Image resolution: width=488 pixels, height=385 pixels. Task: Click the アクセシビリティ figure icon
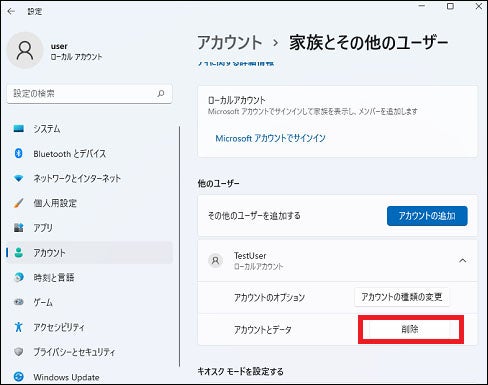coord(19,327)
